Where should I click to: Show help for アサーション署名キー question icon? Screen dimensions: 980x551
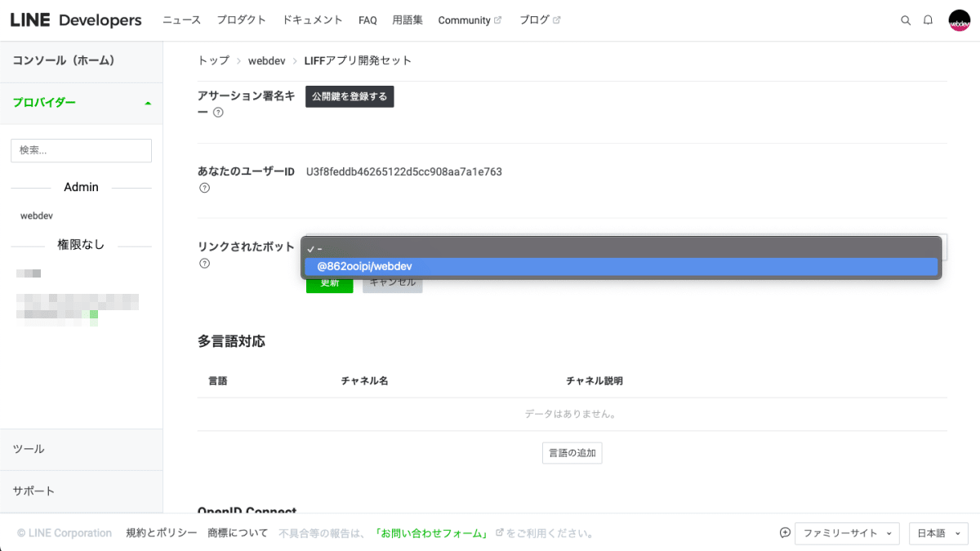(218, 113)
